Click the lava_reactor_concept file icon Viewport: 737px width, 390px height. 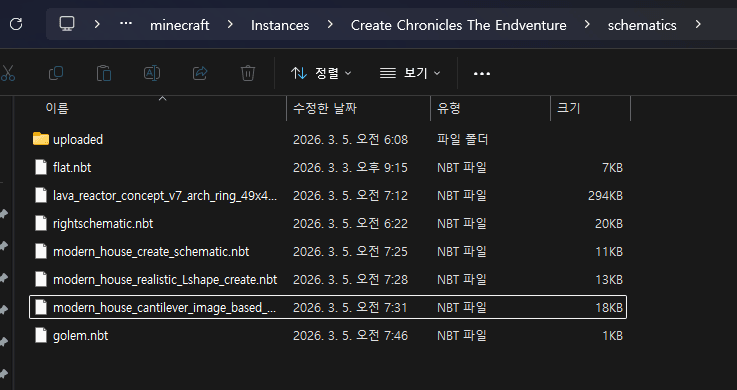41,195
